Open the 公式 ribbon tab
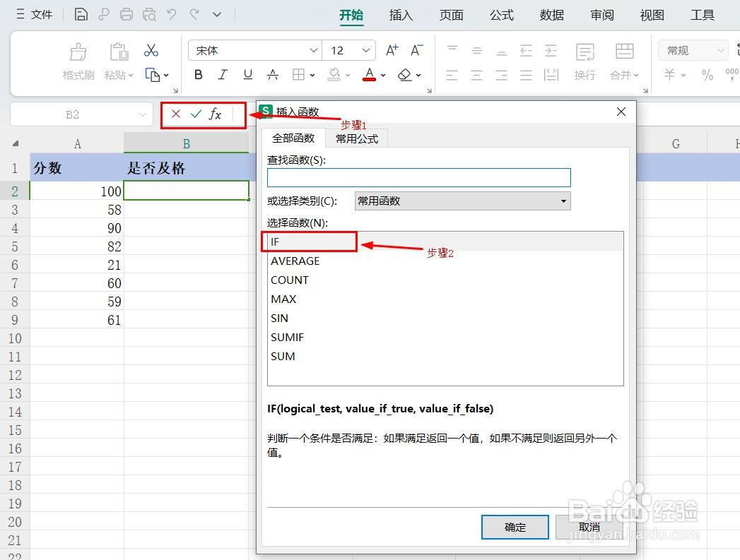 point(501,15)
